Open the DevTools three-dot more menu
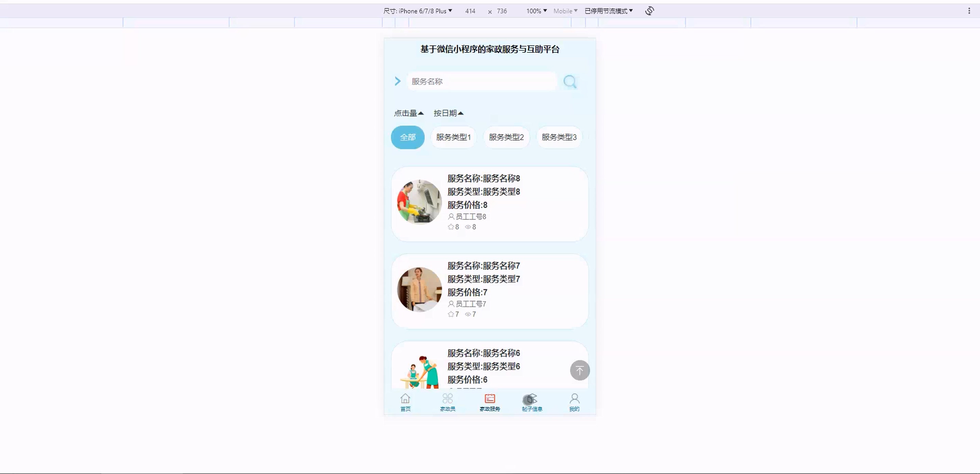 (x=969, y=11)
